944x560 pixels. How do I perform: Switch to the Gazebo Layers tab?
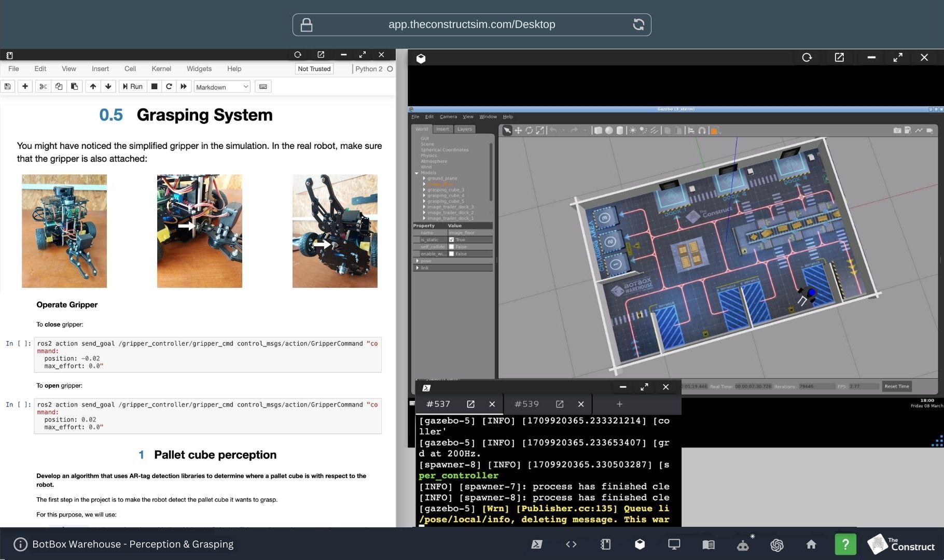point(465,129)
